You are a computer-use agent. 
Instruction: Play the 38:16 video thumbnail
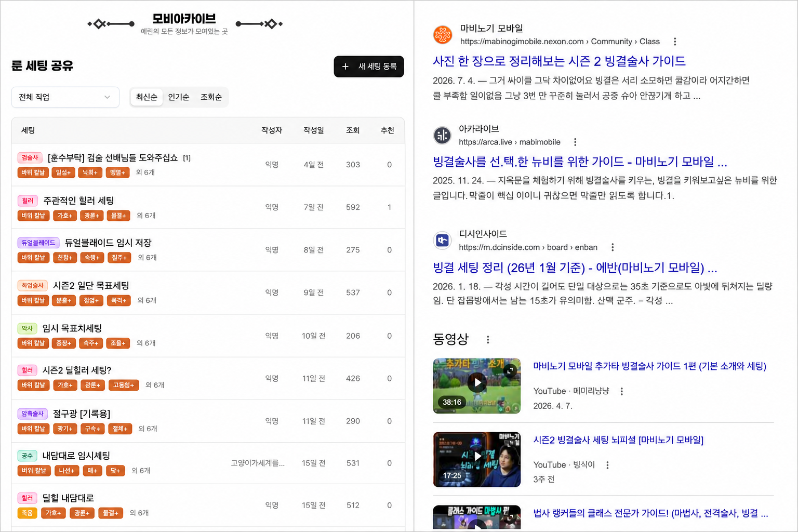click(476, 385)
